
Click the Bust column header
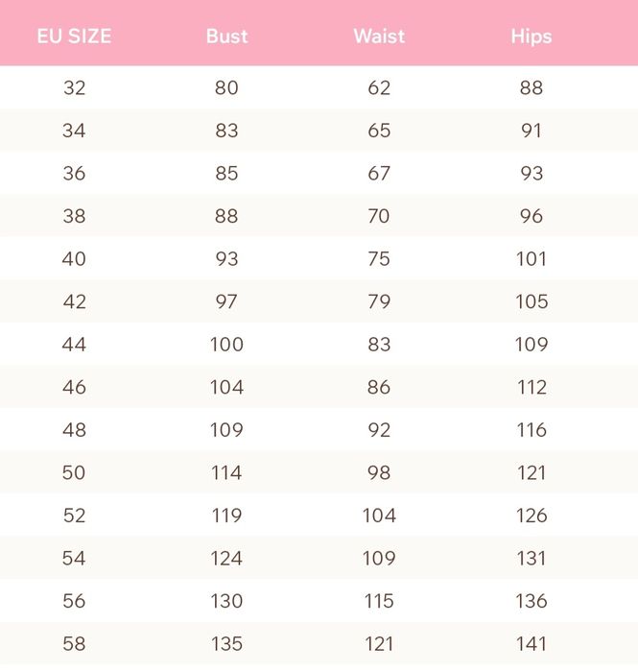[226, 37]
